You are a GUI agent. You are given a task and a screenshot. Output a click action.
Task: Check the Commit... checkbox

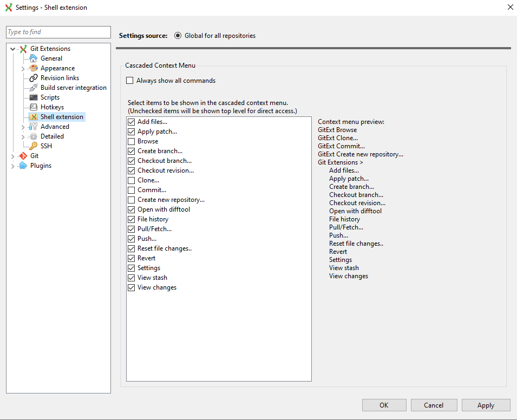pos(131,190)
